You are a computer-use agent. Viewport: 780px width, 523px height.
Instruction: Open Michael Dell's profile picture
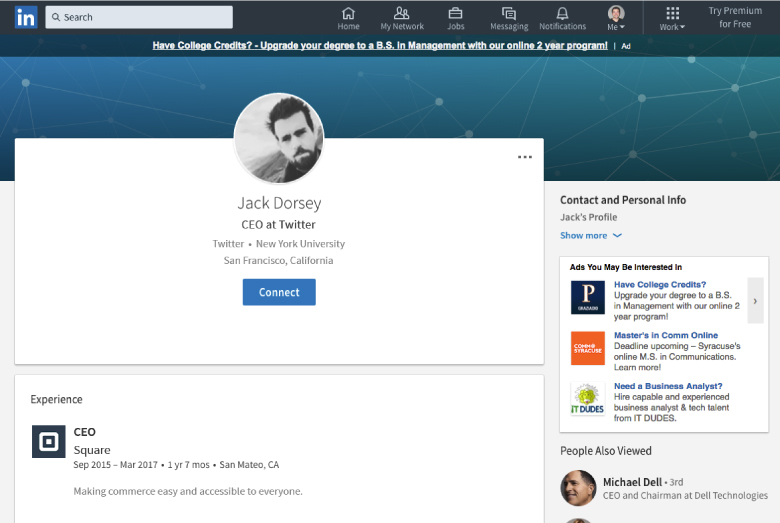[x=578, y=488]
